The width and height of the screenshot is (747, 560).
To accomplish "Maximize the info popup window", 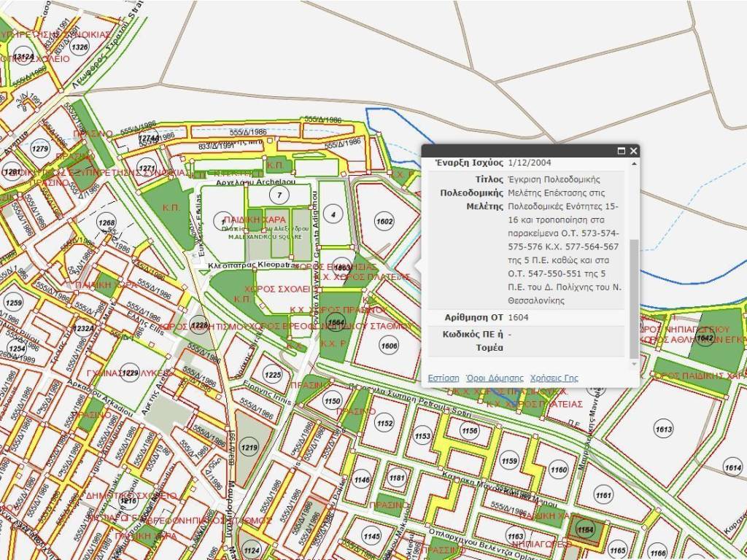I will click(x=622, y=151).
